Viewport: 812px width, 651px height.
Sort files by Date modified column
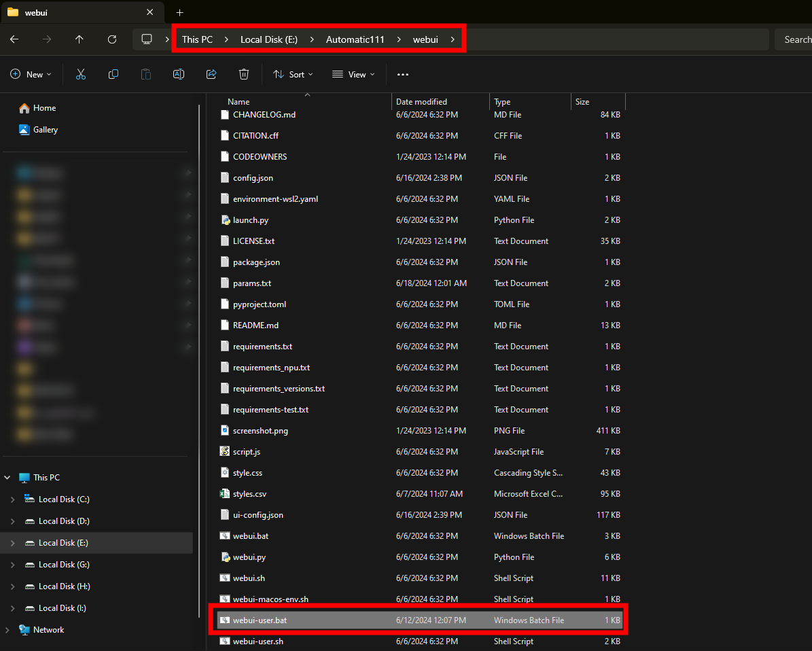pyautogui.click(x=421, y=102)
